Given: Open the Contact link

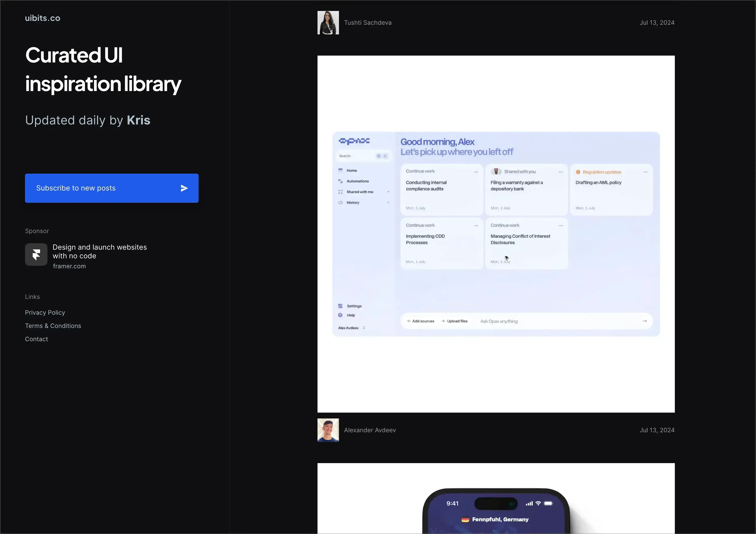Looking at the screenshot, I should (x=36, y=339).
